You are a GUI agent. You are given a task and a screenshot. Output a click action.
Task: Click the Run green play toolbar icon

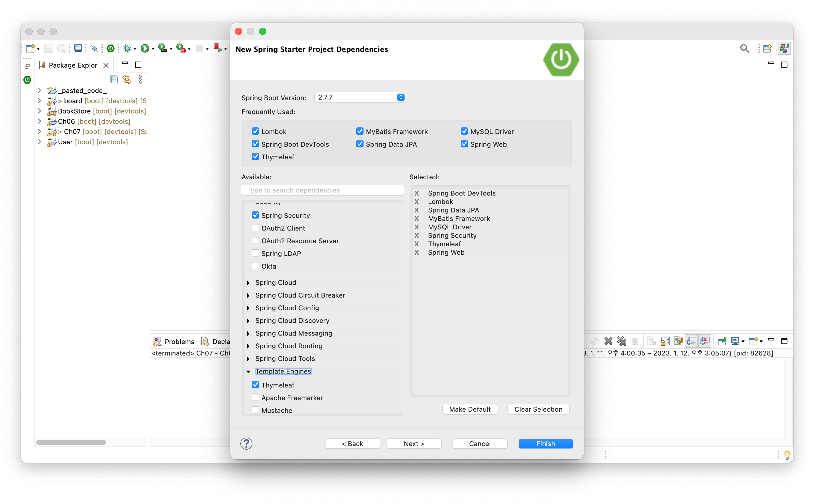pyautogui.click(x=145, y=49)
